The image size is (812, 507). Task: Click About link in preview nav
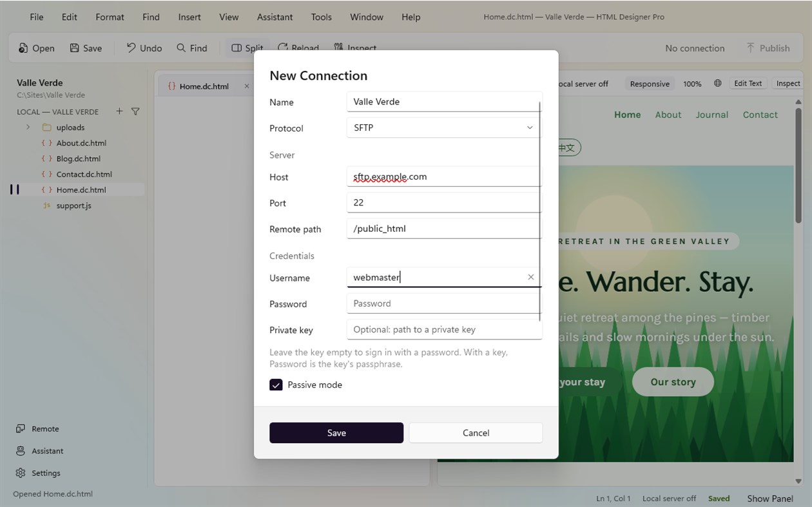668,115
